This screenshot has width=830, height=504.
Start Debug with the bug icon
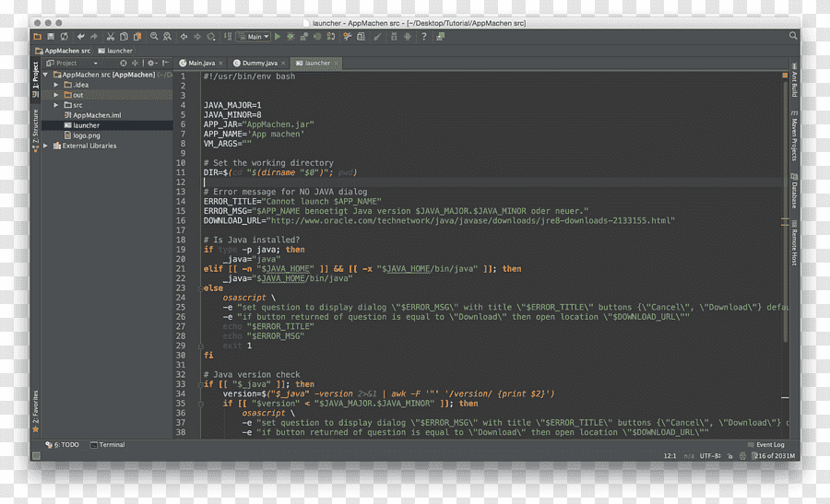pos(290,37)
